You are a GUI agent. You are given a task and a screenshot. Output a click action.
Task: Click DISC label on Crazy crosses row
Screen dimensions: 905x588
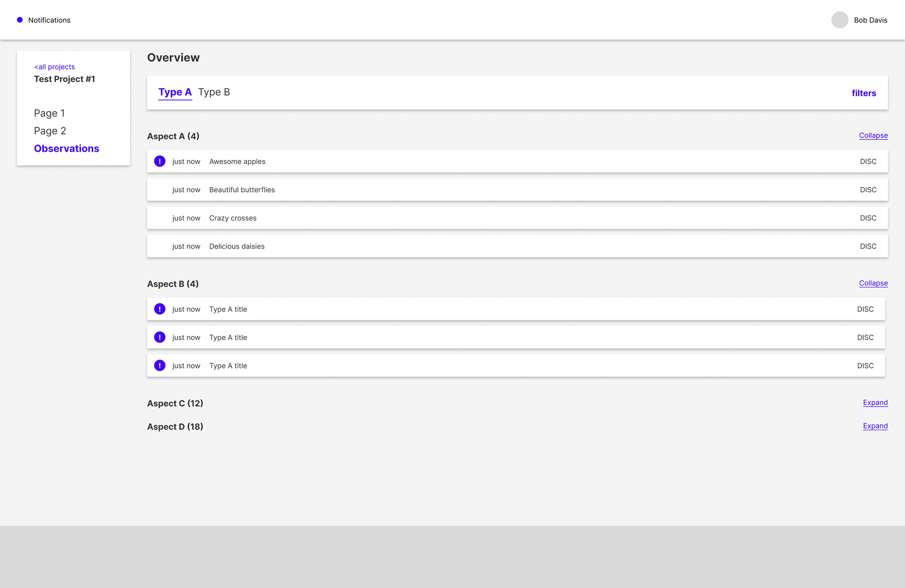tap(868, 218)
